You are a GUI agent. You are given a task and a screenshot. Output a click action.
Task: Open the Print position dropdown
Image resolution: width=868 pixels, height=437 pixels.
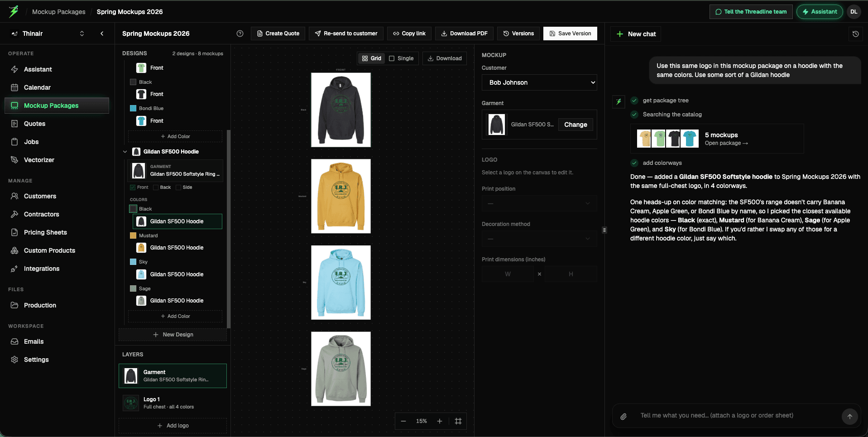pyautogui.click(x=539, y=203)
